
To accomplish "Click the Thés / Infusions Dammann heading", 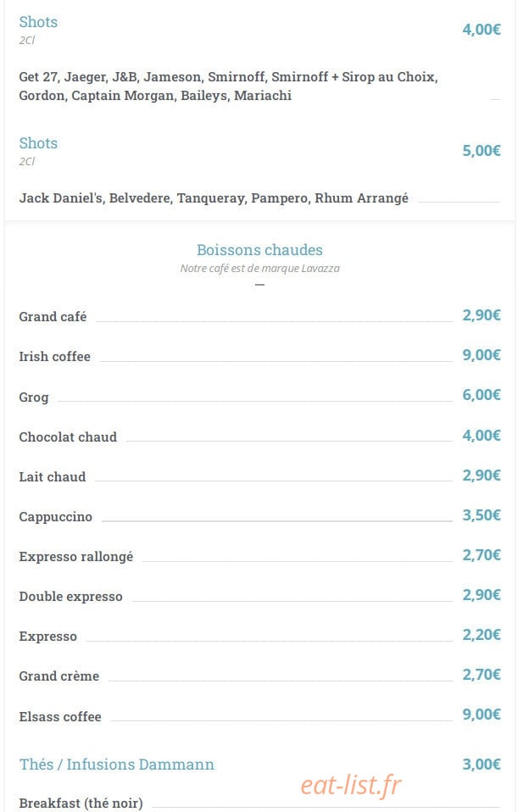I will point(116,765).
